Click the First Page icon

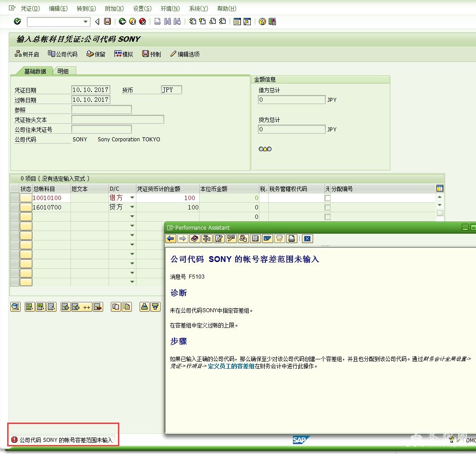click(x=192, y=21)
